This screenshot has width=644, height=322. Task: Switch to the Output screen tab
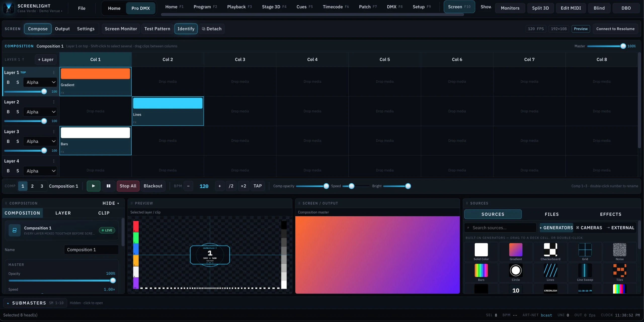[x=62, y=29]
